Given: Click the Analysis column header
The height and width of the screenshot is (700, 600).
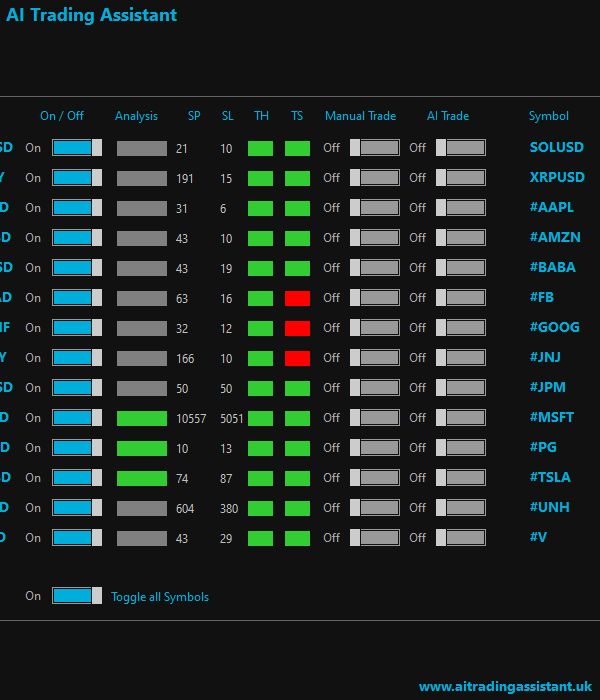Looking at the screenshot, I should click(136, 116).
